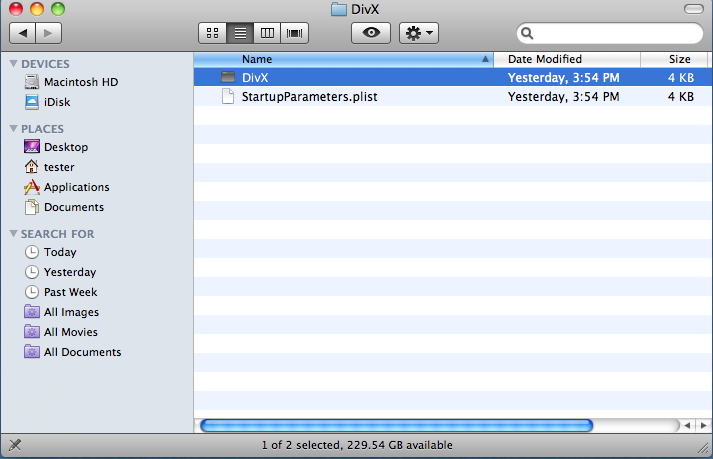Switch to Cover Flow view
This screenshot has height=459, width=713.
[x=295, y=33]
